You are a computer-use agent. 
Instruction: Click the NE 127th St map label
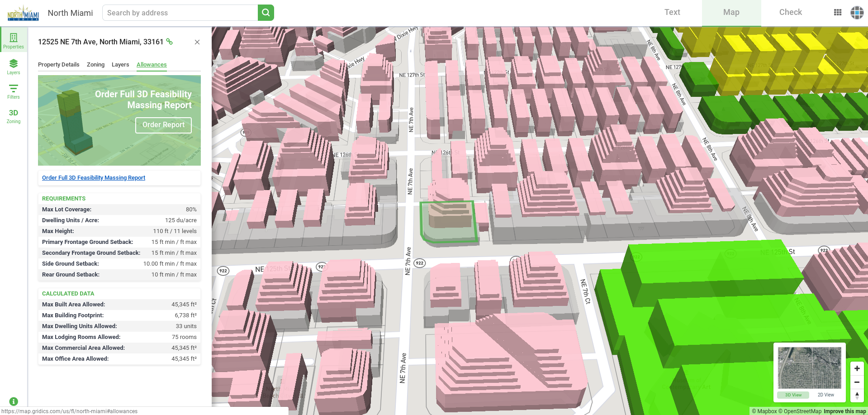click(x=412, y=75)
